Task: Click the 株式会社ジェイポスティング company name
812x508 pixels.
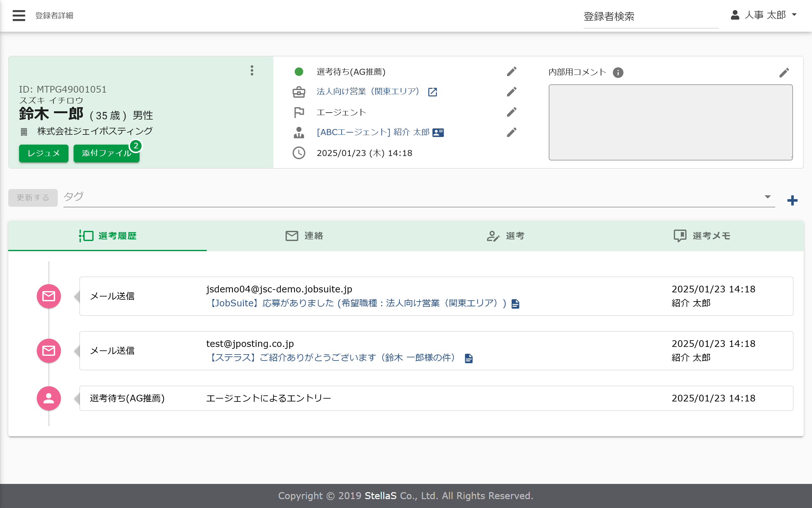Action: [x=95, y=131]
